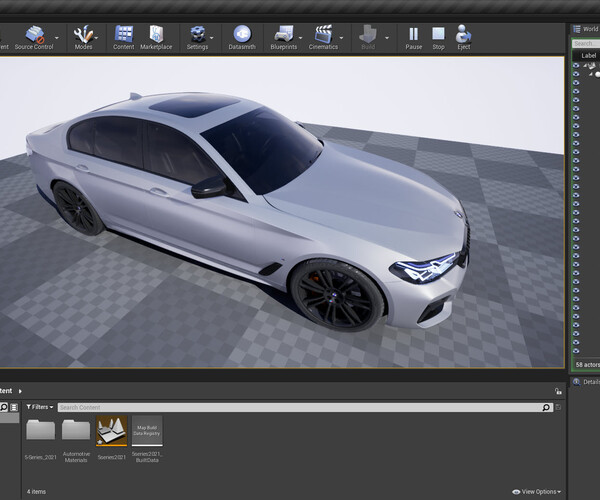Toggle the sources list view icon
The image size is (600, 500).
[14, 407]
